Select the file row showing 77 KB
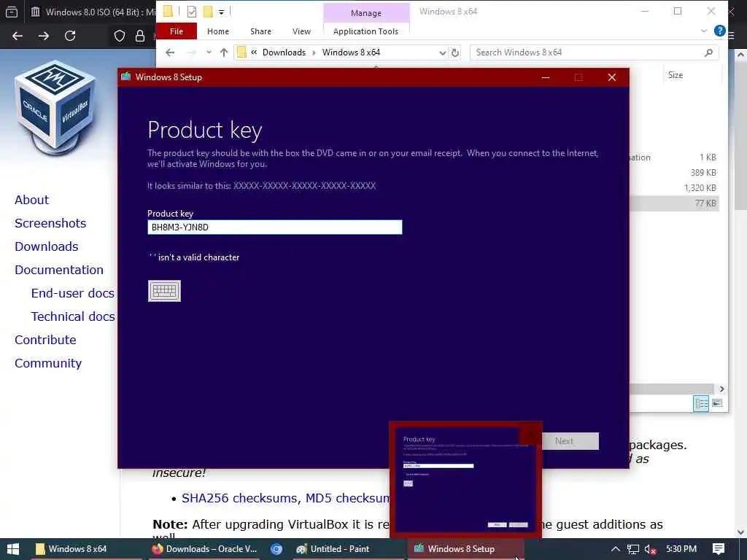The height and width of the screenshot is (560, 747). tap(674, 203)
